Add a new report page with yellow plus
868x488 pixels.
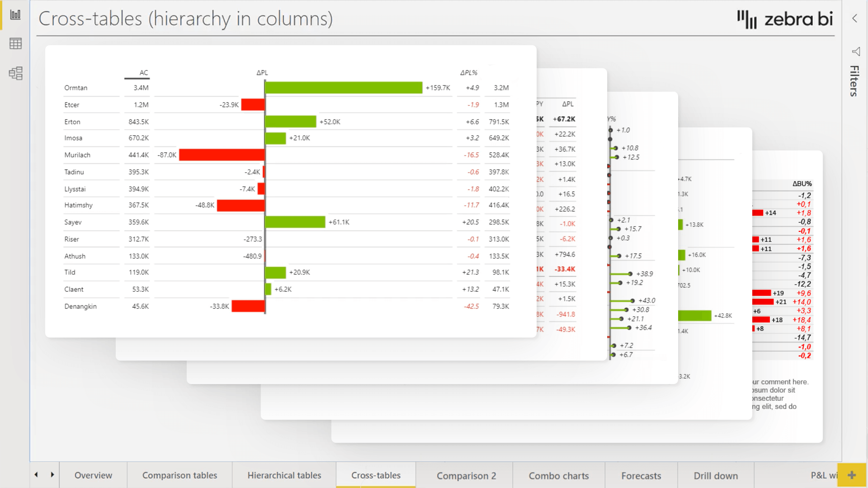[x=852, y=475]
